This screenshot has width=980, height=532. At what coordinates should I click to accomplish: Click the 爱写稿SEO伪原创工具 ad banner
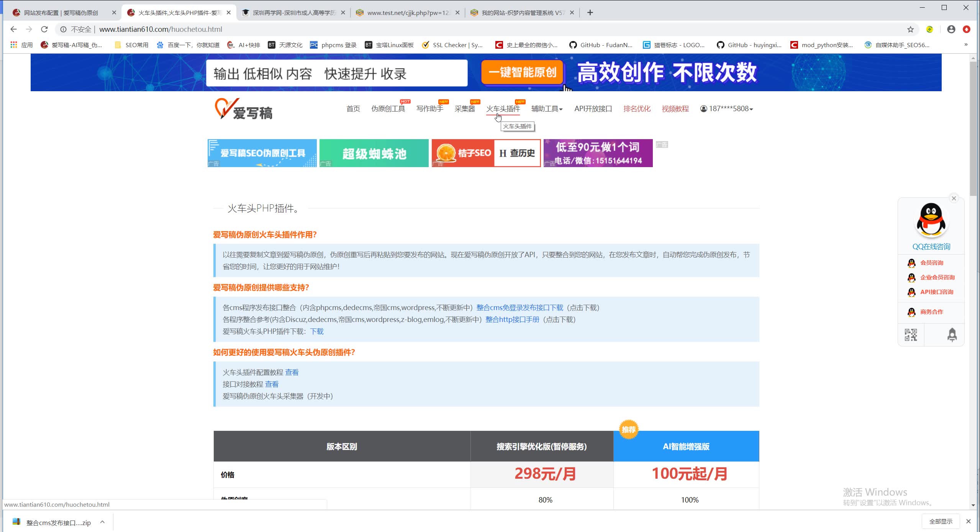click(262, 153)
